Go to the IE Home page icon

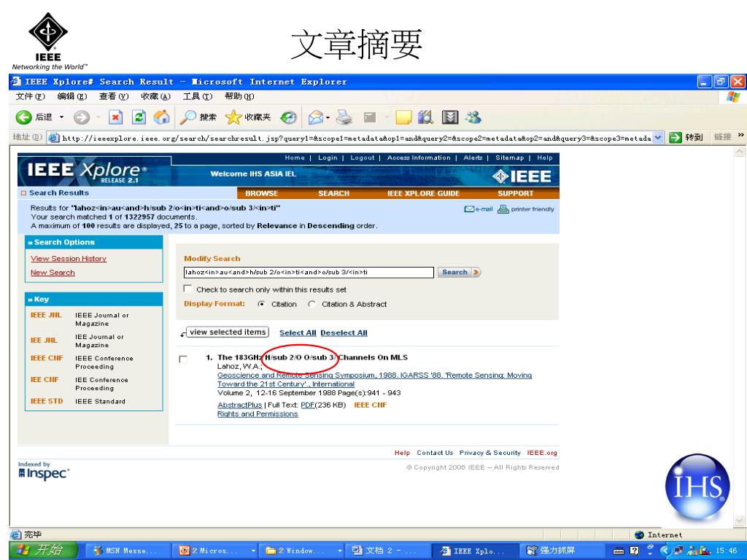pos(161,117)
